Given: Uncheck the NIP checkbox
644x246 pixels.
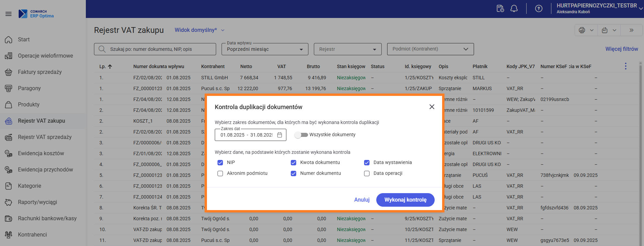Looking at the screenshot, I should (220, 163).
